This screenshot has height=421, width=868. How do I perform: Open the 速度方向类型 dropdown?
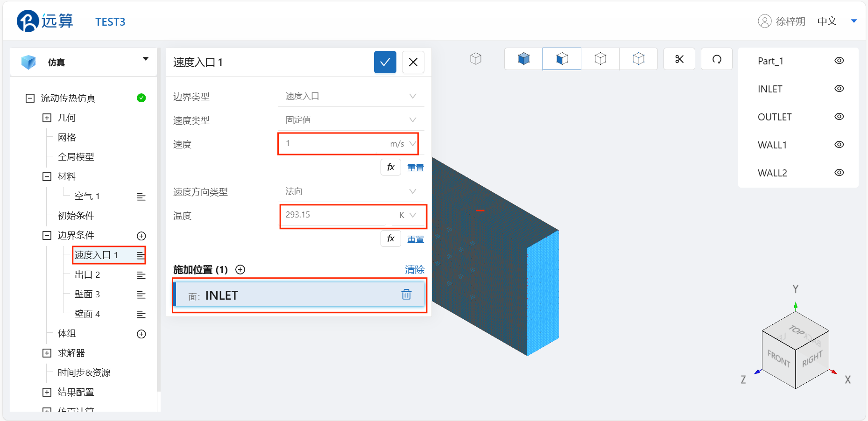pos(351,191)
